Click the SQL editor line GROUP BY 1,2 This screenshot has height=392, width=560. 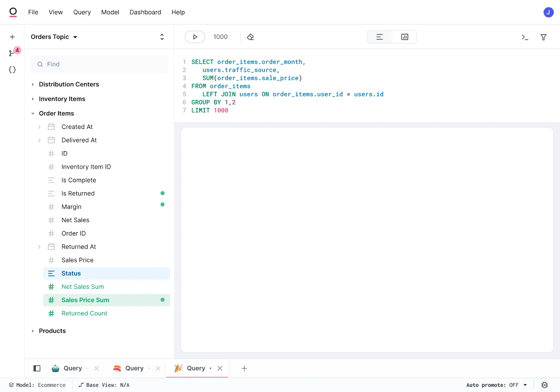coord(213,102)
